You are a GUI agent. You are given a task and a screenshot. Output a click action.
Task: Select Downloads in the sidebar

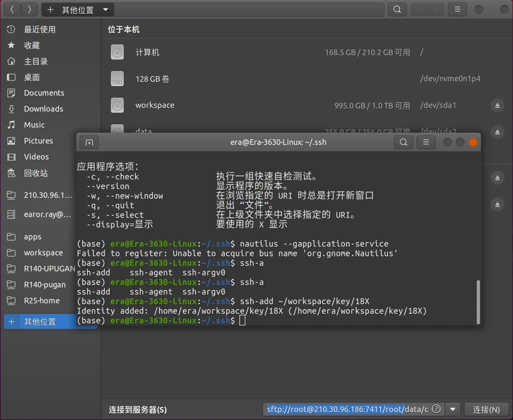[43, 109]
